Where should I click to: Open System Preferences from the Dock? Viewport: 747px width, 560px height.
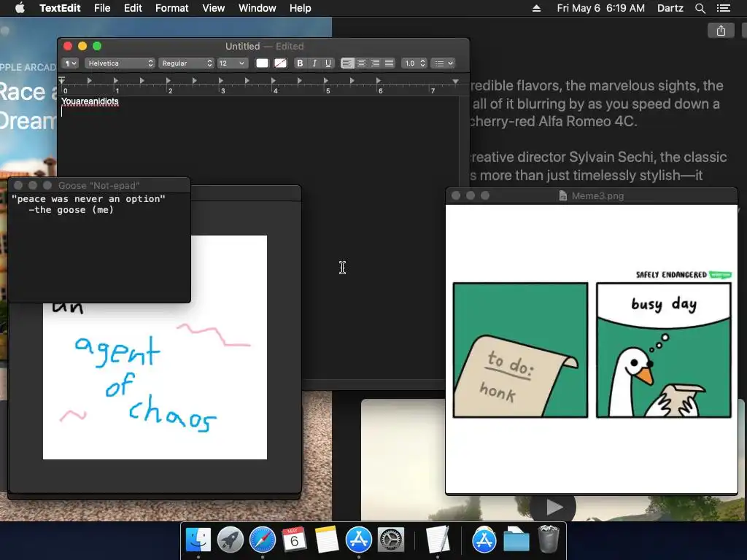tap(391, 540)
